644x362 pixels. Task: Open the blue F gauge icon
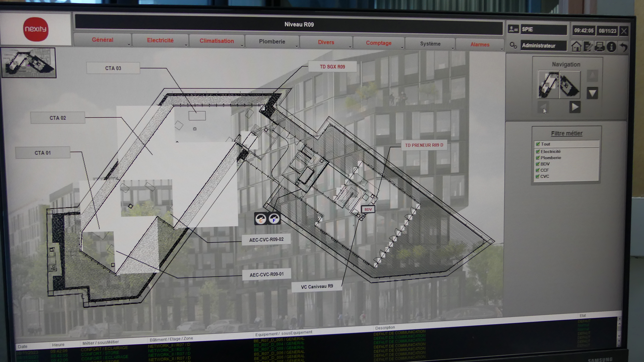pos(274,219)
